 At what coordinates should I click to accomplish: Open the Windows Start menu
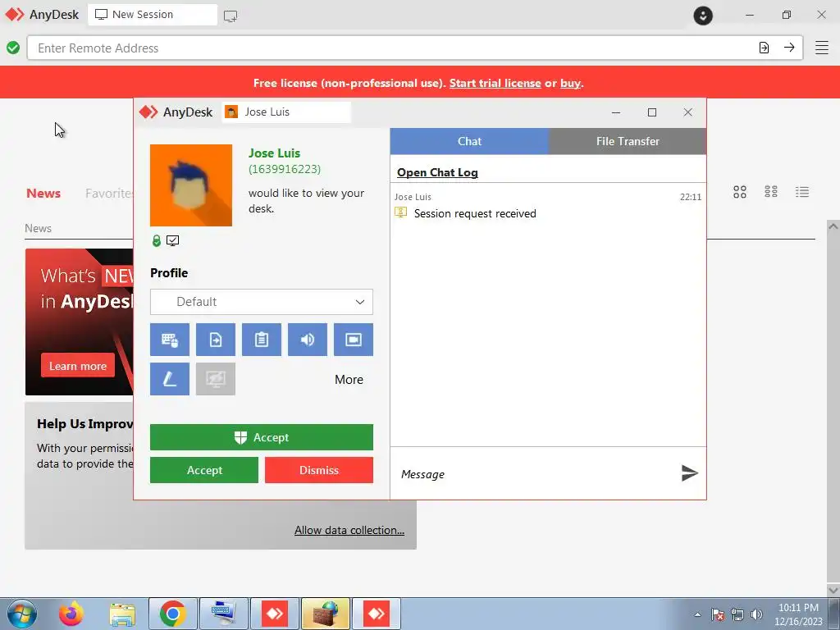(22, 614)
